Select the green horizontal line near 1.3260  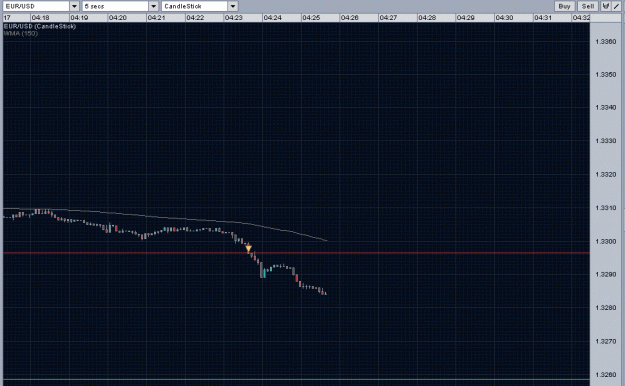tap(296, 379)
